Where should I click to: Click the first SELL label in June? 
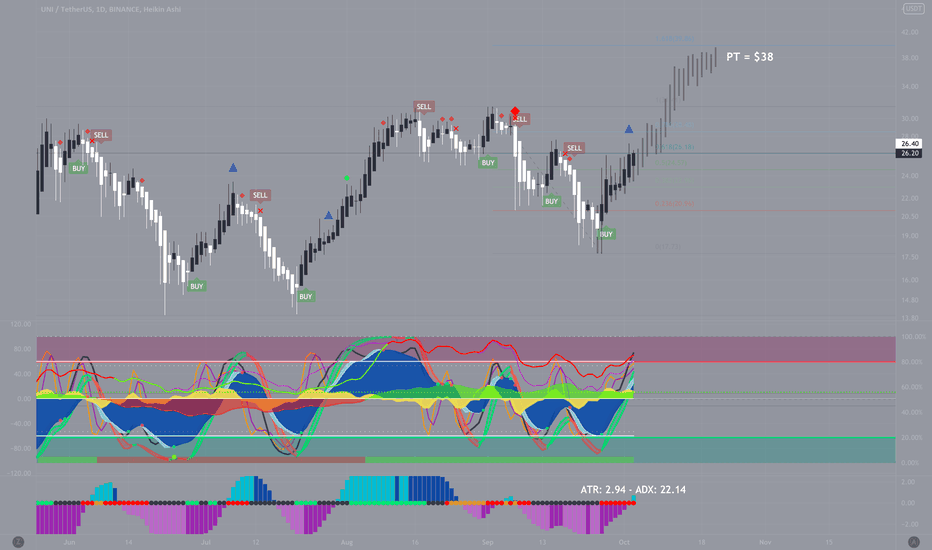click(101, 135)
